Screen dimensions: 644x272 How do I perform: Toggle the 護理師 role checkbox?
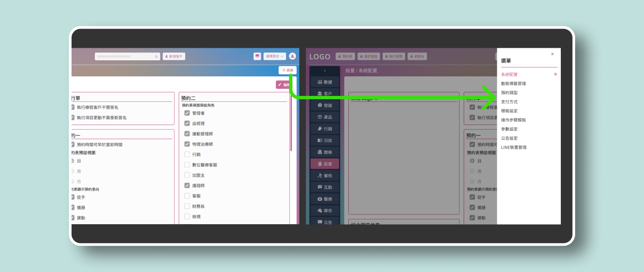(x=187, y=185)
